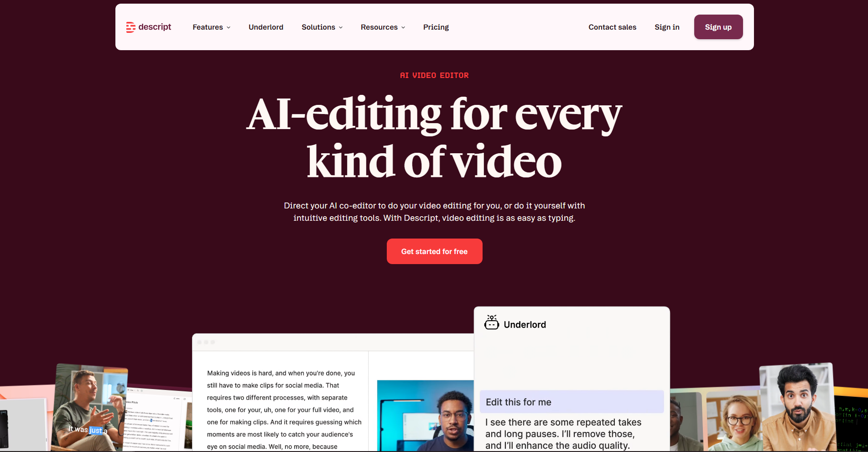The width and height of the screenshot is (868, 452).
Task: Click the 'Direct your AI co-editor' description text
Action: click(x=434, y=212)
